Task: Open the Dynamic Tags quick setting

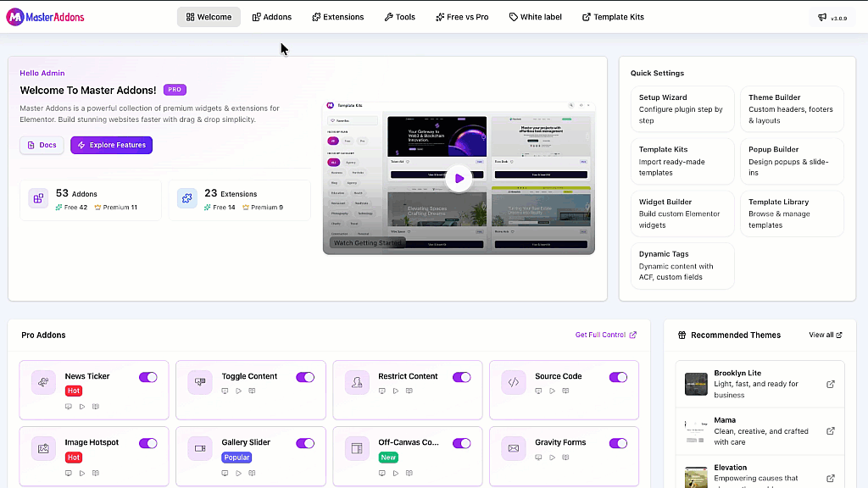Action: point(682,265)
